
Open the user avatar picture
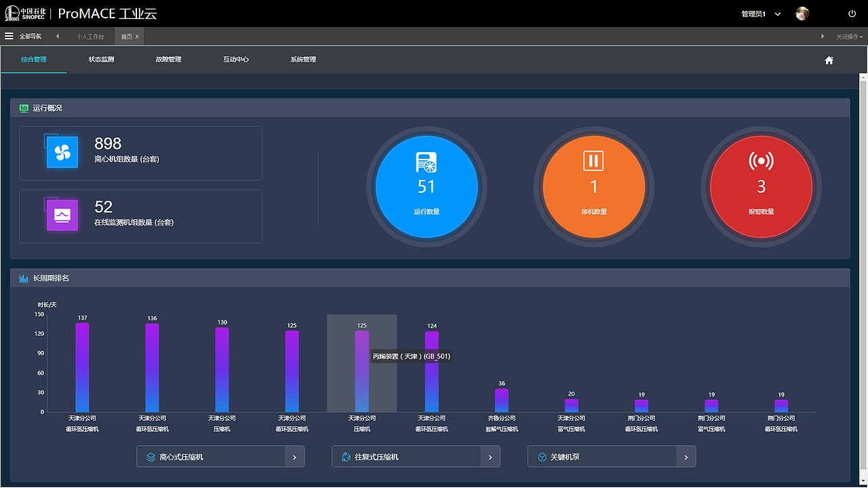(x=802, y=14)
